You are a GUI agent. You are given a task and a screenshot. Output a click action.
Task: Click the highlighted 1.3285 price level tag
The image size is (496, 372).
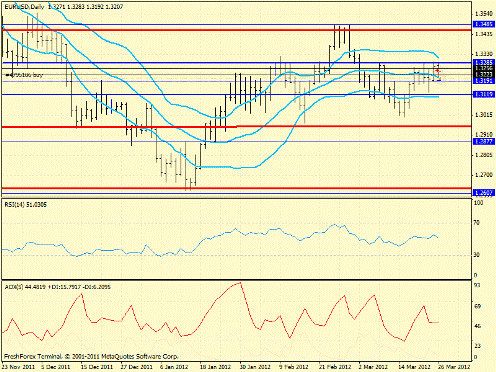484,62
